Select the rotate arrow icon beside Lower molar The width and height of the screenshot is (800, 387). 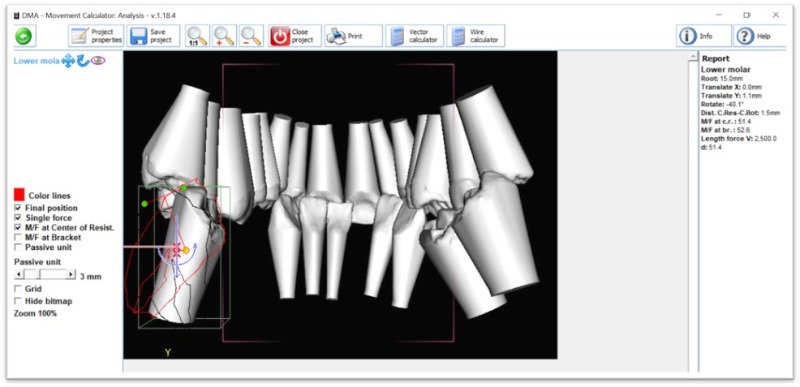[x=83, y=61]
